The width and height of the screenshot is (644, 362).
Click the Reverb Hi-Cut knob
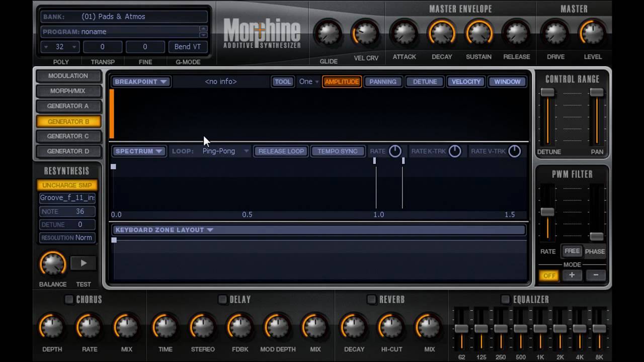391,327
